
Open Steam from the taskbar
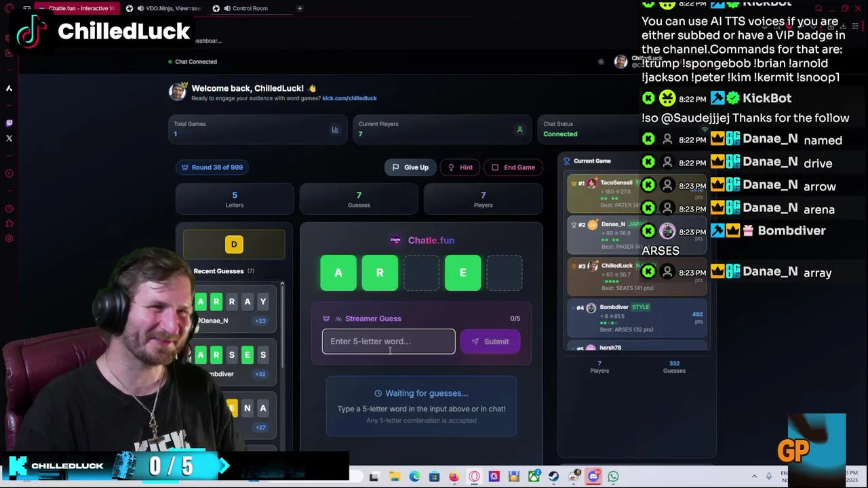pos(553,476)
